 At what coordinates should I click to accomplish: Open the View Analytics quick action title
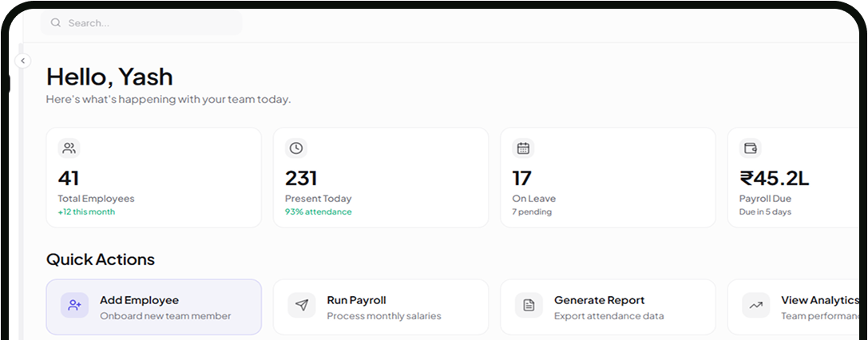click(819, 300)
